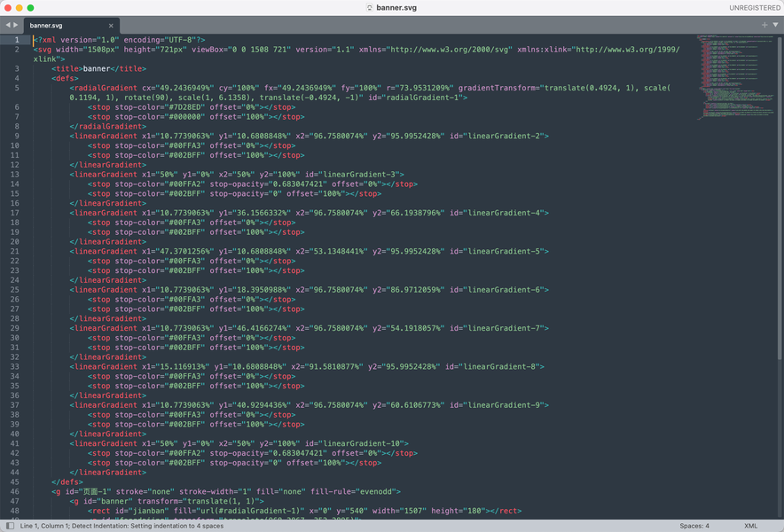Click the id value radialGradient-1
This screenshot has height=532, width=784.
421,98
